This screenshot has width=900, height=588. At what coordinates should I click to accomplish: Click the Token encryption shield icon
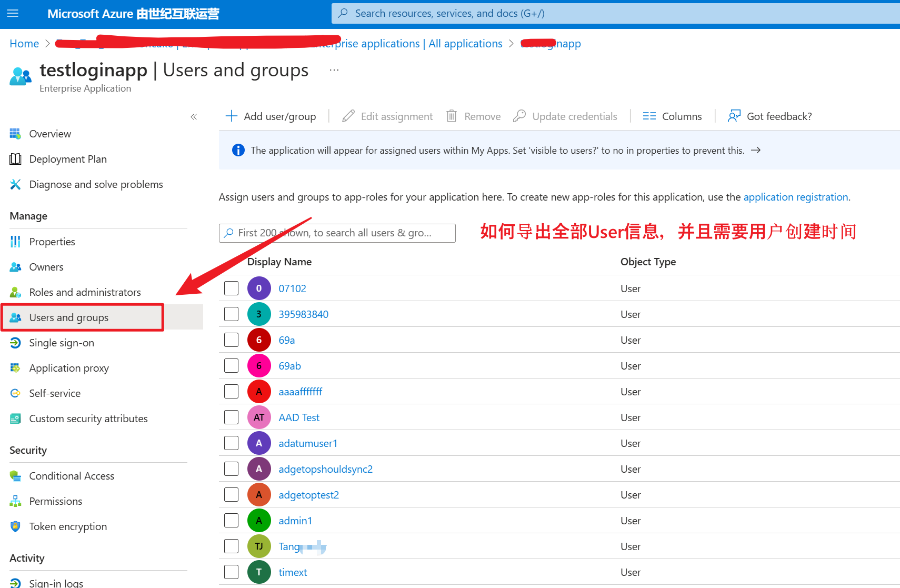tap(15, 526)
